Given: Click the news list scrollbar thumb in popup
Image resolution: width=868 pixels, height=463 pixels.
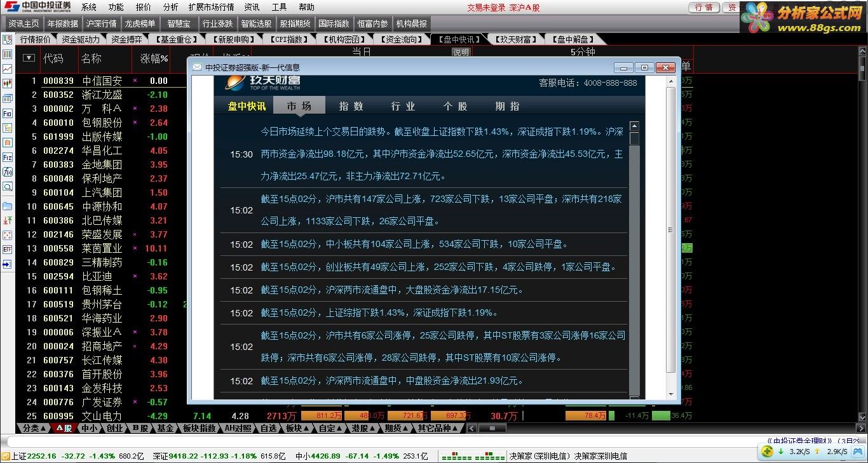Looking at the screenshot, I should (x=634, y=138).
